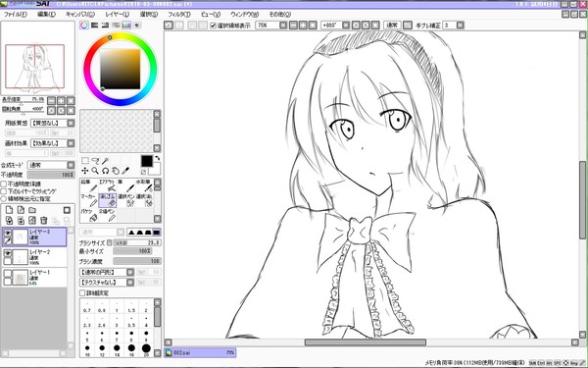The width and height of the screenshot is (588, 368).
Task: Select the rotate view tool
Action: 106,171
